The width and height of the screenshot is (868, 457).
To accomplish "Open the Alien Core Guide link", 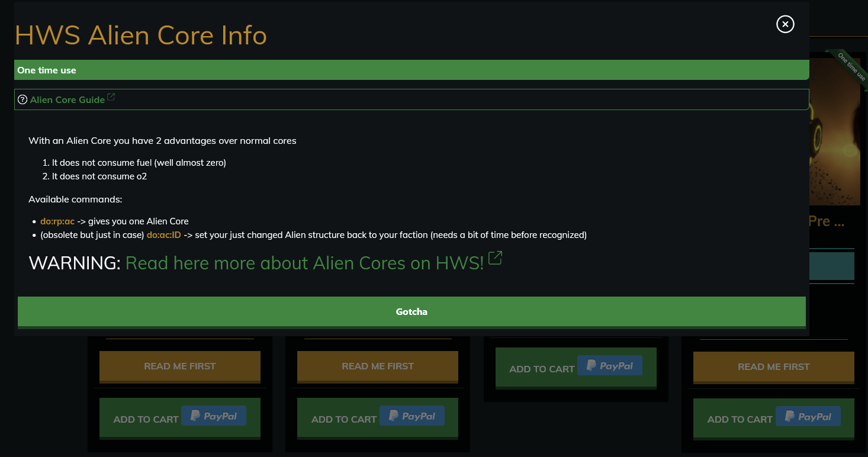I will click(67, 99).
